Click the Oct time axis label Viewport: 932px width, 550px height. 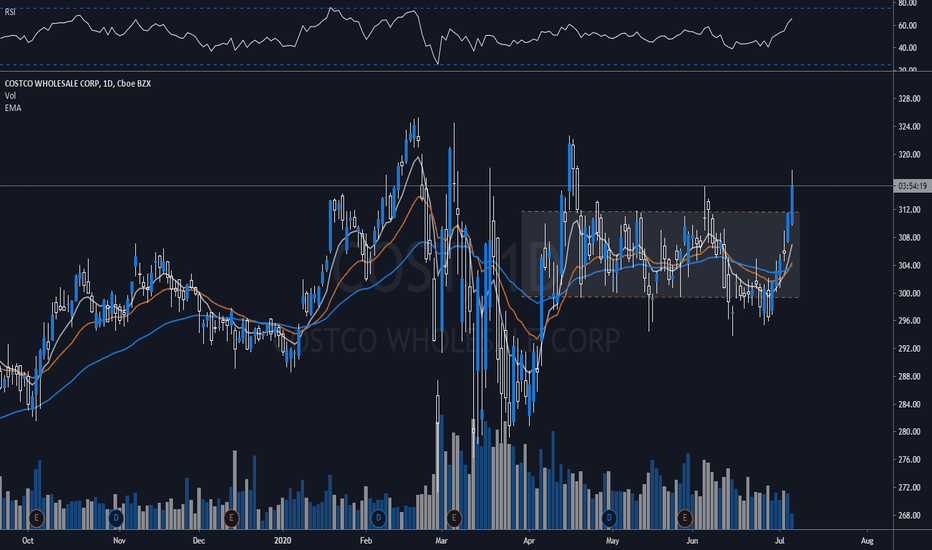tap(27, 541)
